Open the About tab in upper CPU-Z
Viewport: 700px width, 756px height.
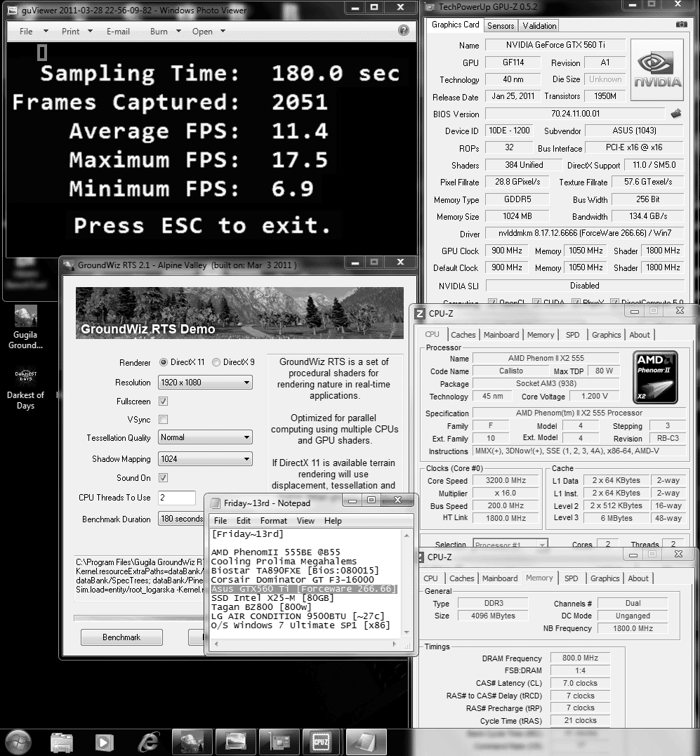pyautogui.click(x=639, y=335)
